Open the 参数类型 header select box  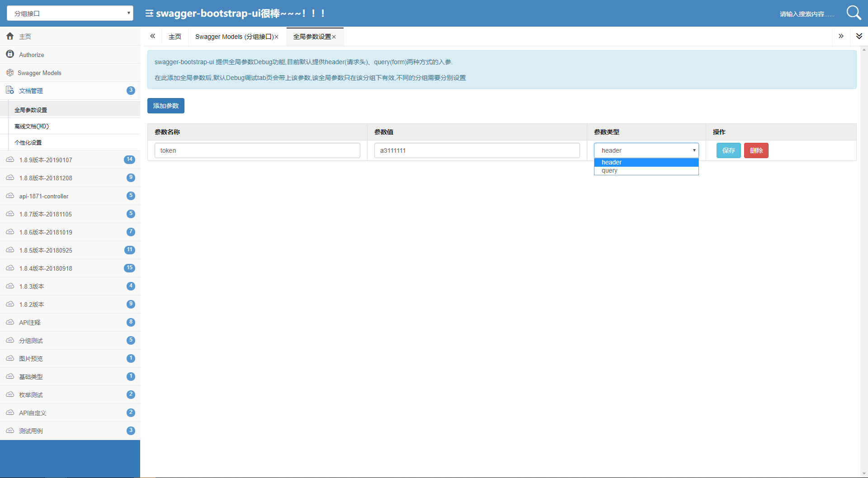(646, 150)
